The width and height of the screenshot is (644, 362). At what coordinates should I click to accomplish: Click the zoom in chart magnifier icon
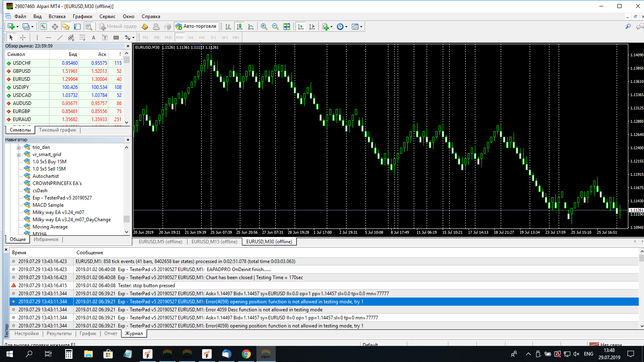264,27
